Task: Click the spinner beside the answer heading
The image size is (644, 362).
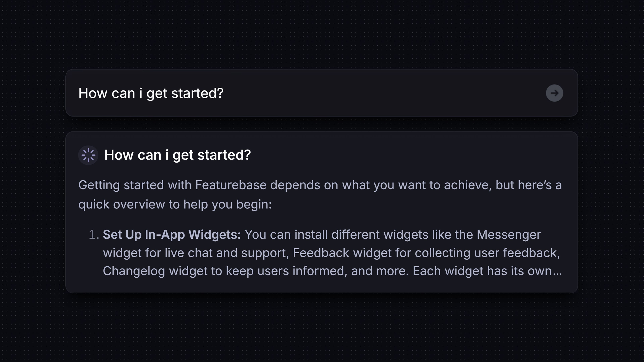Action: 88,155
